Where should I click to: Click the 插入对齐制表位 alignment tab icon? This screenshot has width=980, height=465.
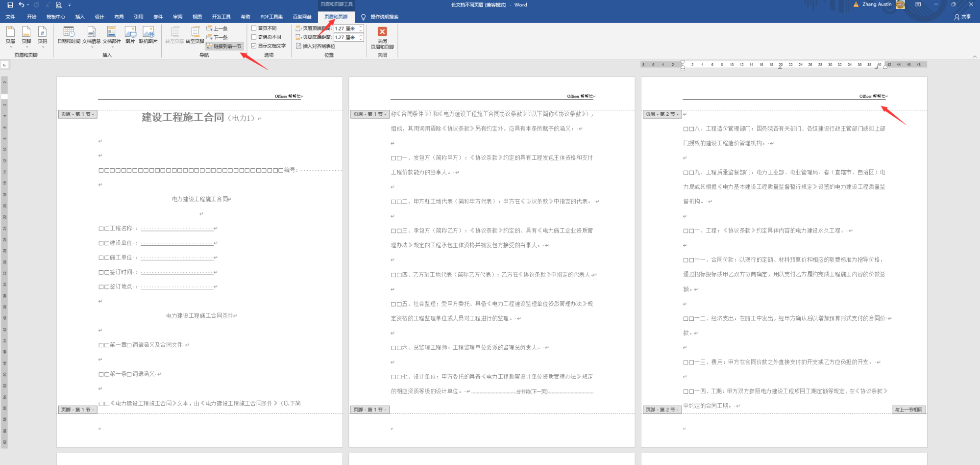tap(298, 46)
